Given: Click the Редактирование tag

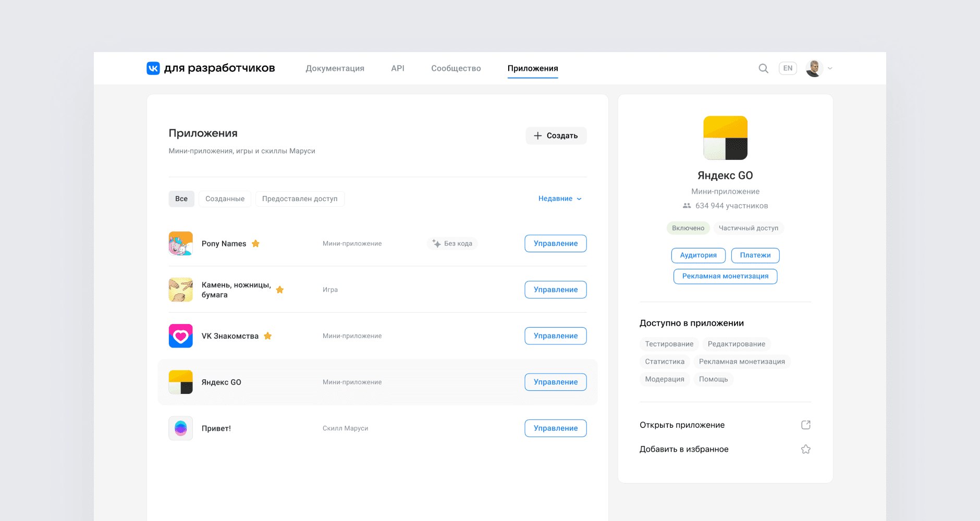Looking at the screenshot, I should tap(737, 344).
